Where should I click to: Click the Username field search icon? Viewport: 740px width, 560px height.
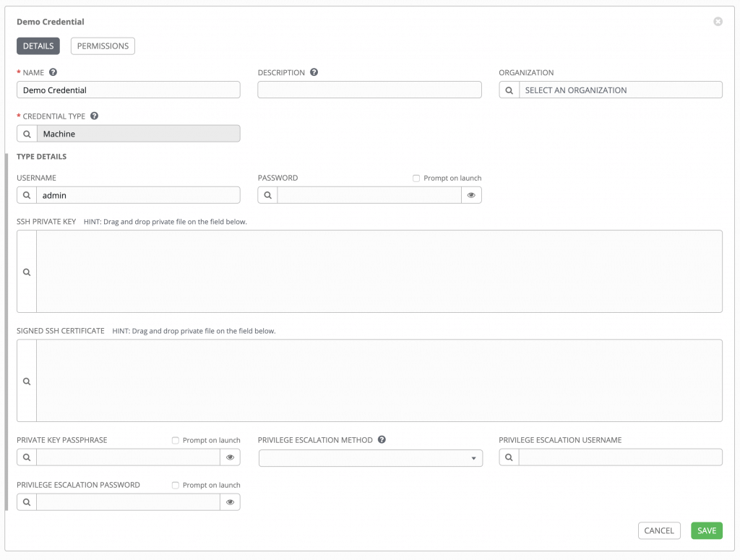[27, 195]
